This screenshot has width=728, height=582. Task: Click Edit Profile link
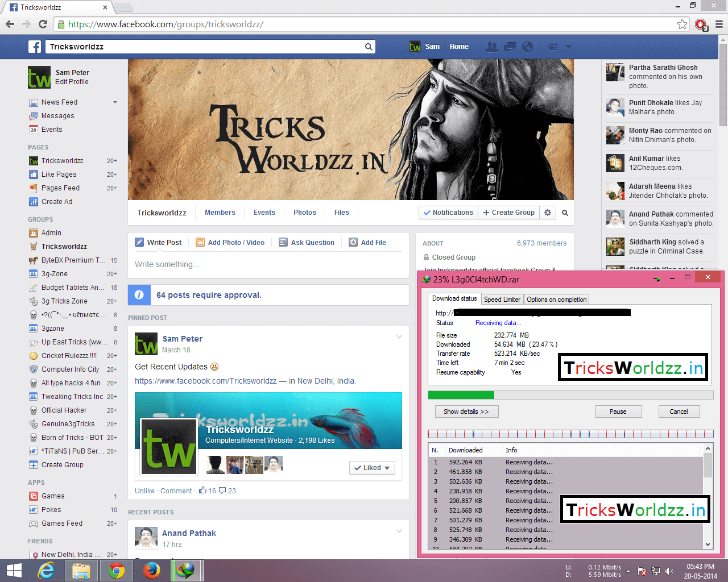(x=72, y=82)
